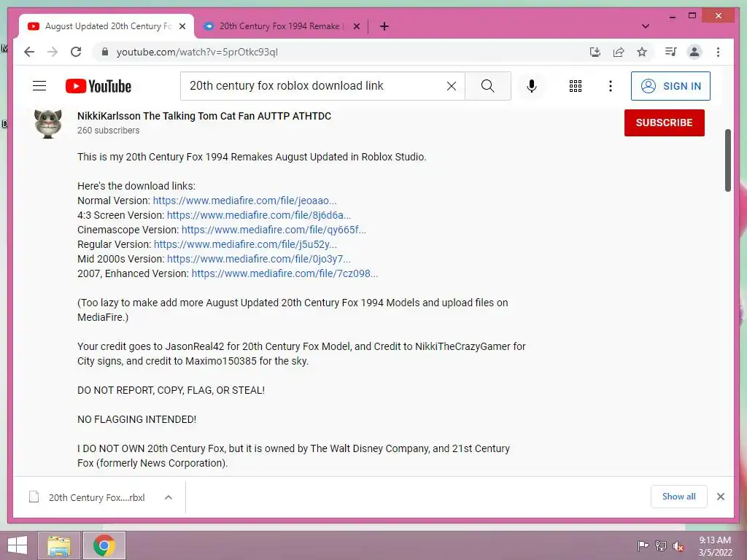Open the Cinemascope Version mediafire link
The width and height of the screenshot is (747, 560).
pyautogui.click(x=274, y=230)
